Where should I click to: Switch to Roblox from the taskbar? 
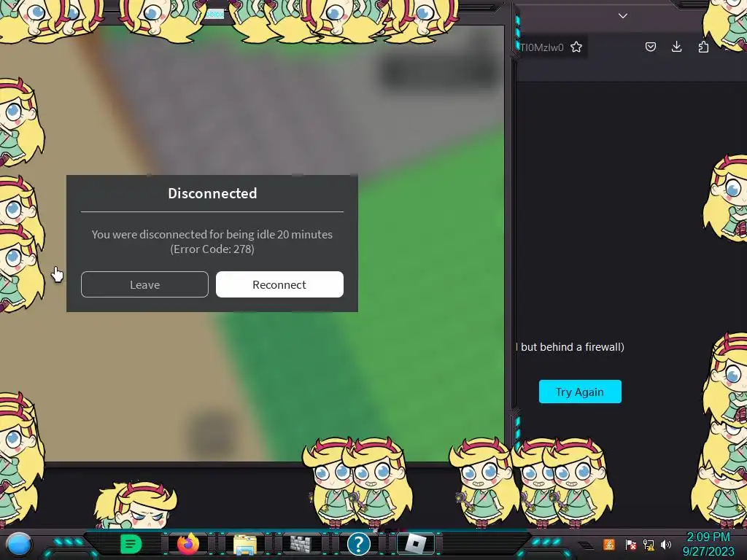tap(415, 544)
